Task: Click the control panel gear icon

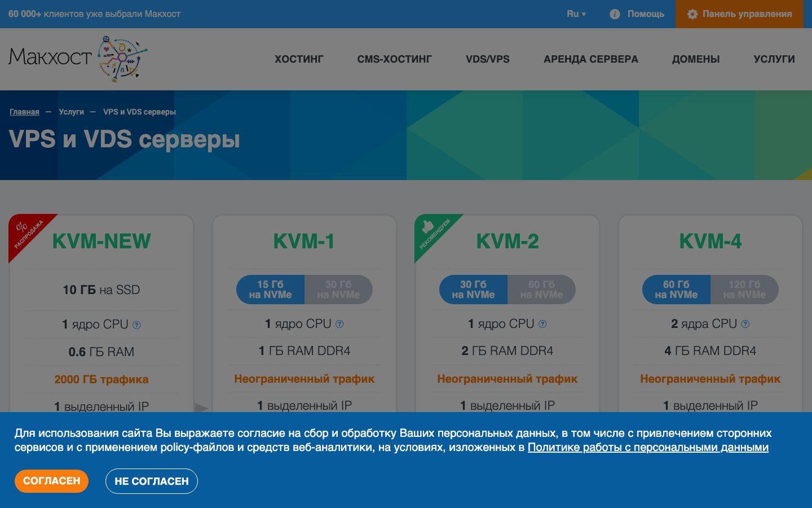Action: point(692,14)
